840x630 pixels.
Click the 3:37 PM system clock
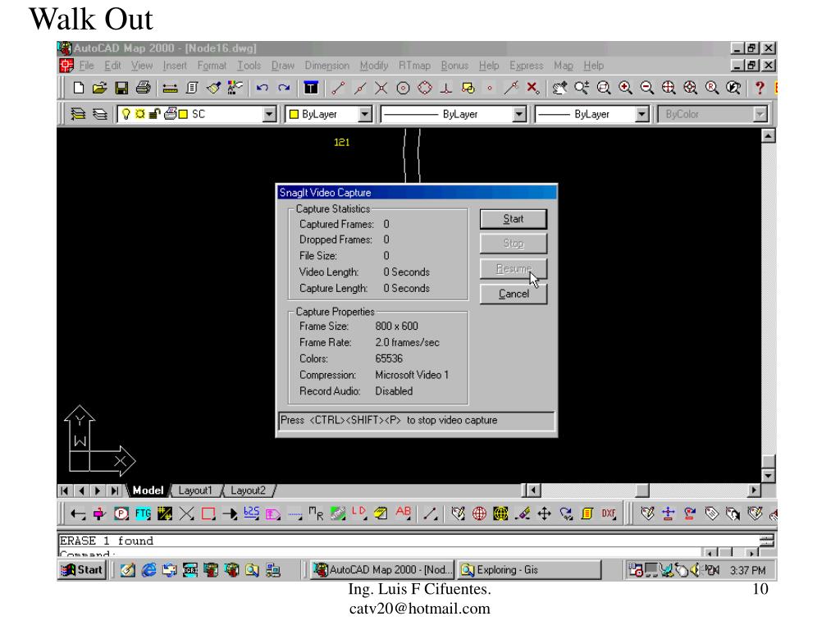click(747, 571)
